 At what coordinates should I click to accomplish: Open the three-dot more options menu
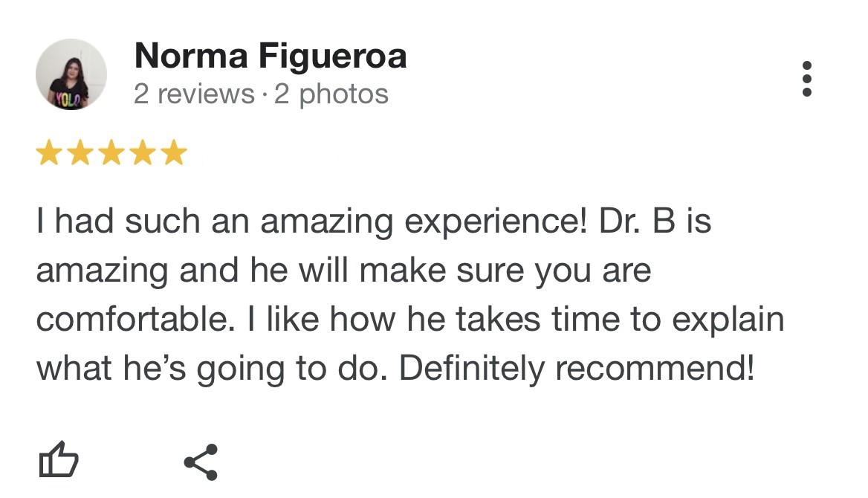coord(807,78)
